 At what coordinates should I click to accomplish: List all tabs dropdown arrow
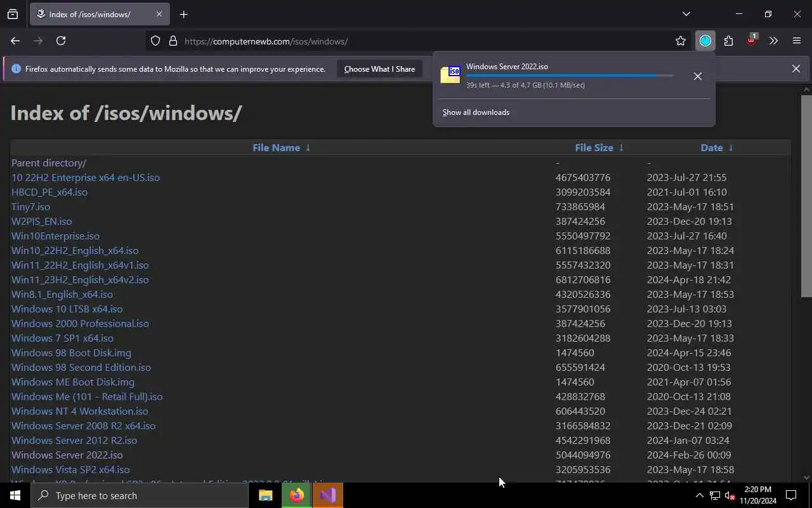(686, 14)
